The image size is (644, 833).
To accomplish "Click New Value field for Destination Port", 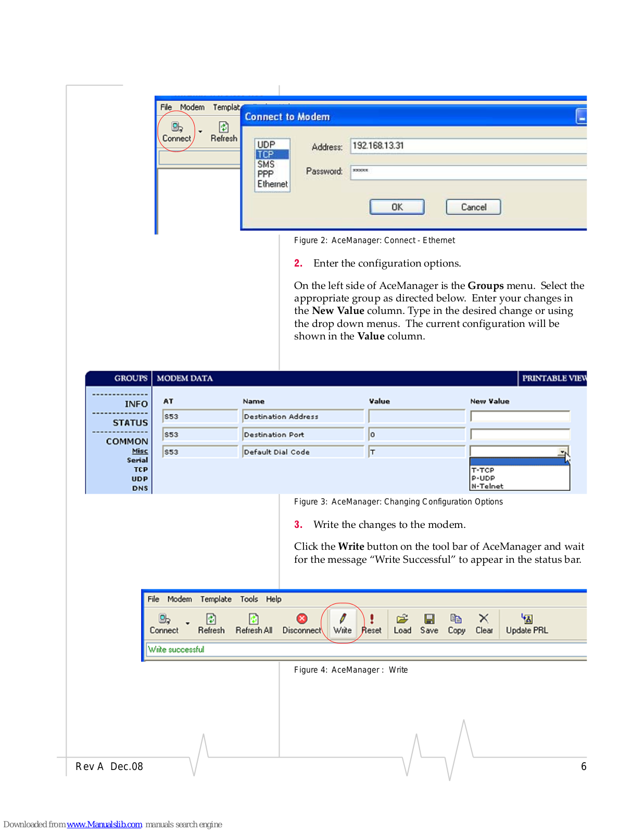I will pos(520,434).
